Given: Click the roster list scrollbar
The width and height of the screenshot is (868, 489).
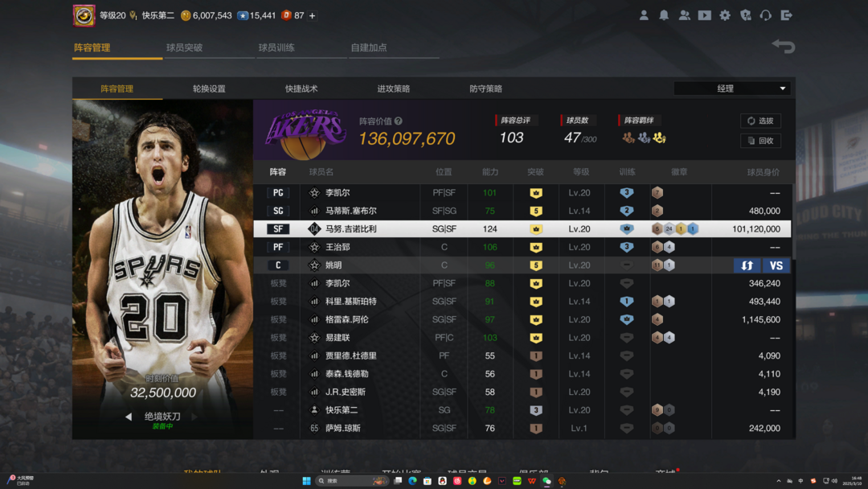Looking at the screenshot, I should 792,221.
